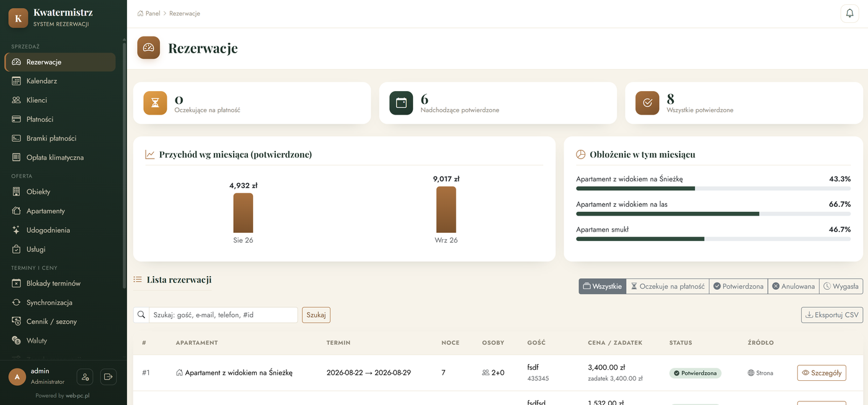Click the Apartamen smukł occupancy bar
The width and height of the screenshot is (868, 405).
pyautogui.click(x=714, y=239)
